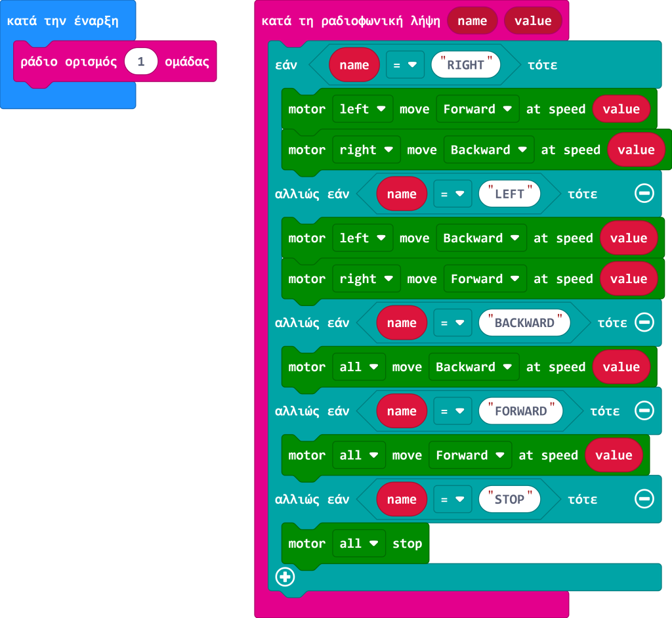Screen dimensions: 672x618
Task: Select the "κατά την έναρξη" on-start block
Action: point(62,20)
